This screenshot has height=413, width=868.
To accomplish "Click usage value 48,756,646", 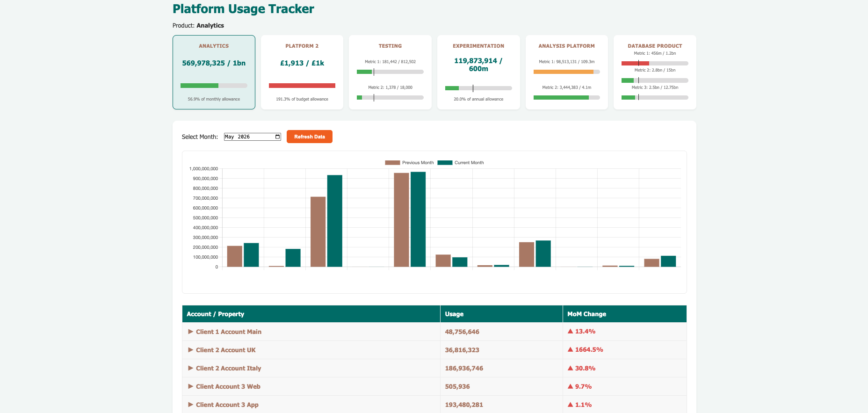I will pyautogui.click(x=462, y=332).
